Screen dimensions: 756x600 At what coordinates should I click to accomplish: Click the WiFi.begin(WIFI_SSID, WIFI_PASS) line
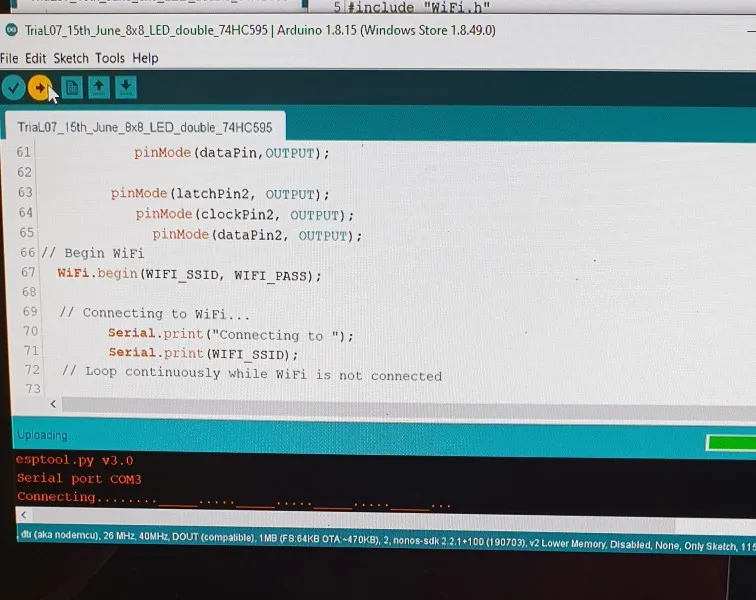pos(189,274)
